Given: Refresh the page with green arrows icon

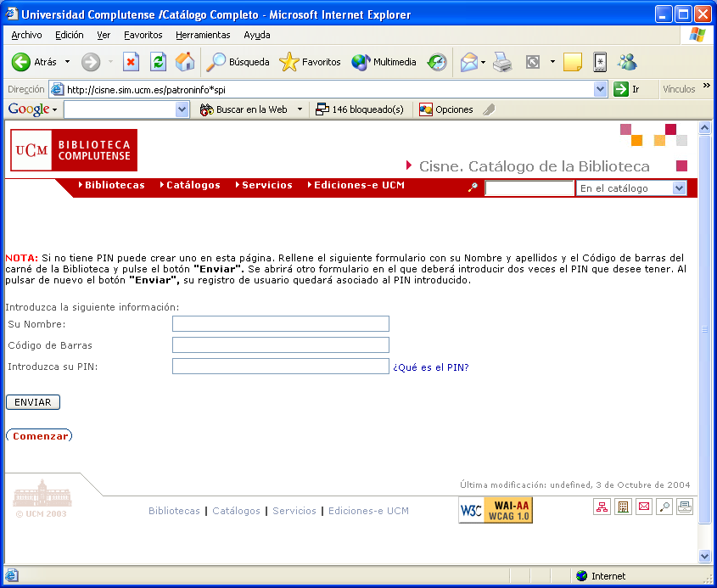Looking at the screenshot, I should [158, 62].
